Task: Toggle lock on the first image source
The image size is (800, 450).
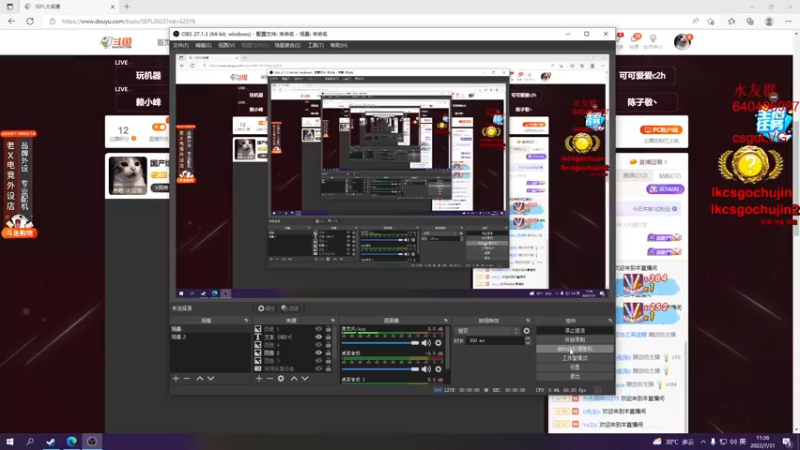Action: [328, 329]
